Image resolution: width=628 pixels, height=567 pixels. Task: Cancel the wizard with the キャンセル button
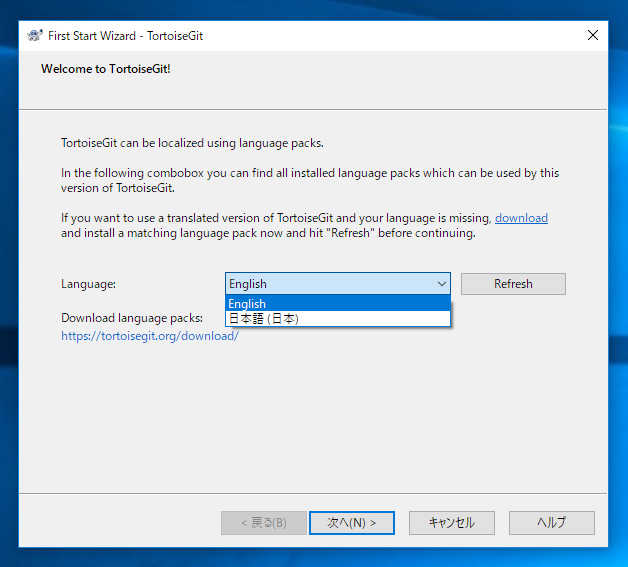point(452,523)
